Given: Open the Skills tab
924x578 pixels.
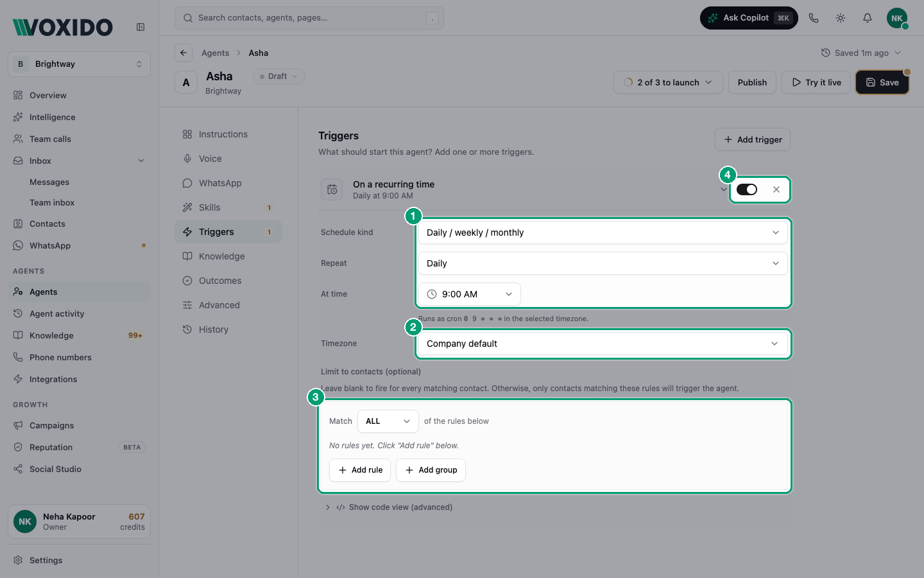Looking at the screenshot, I should [x=228, y=207].
